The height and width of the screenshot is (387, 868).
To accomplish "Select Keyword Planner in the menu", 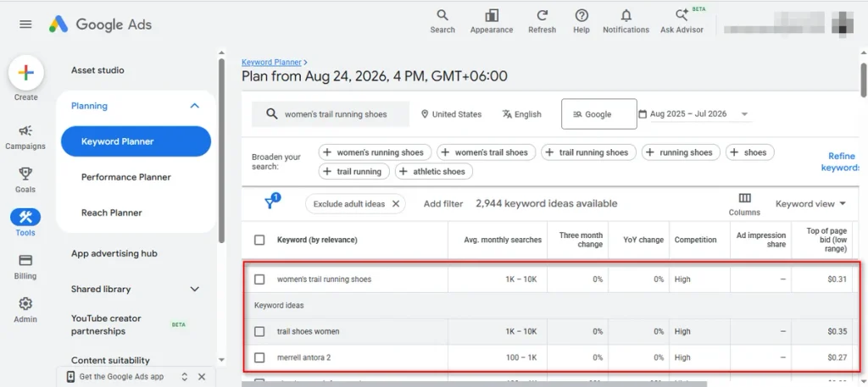I will [136, 141].
